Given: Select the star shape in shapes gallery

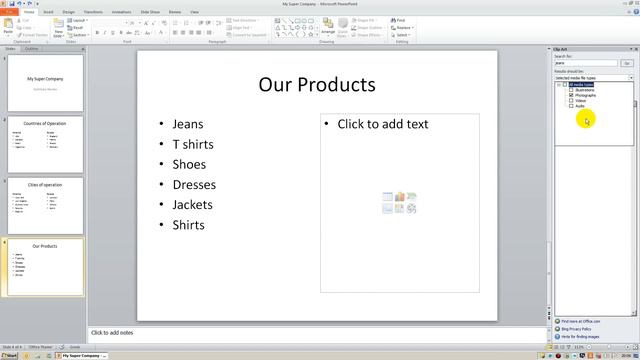Looking at the screenshot, I should pos(311,34).
